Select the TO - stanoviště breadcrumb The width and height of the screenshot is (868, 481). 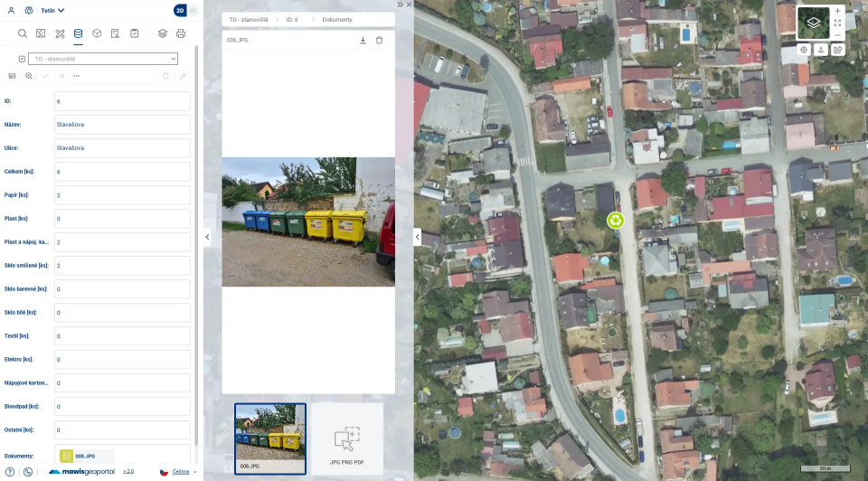(x=249, y=19)
